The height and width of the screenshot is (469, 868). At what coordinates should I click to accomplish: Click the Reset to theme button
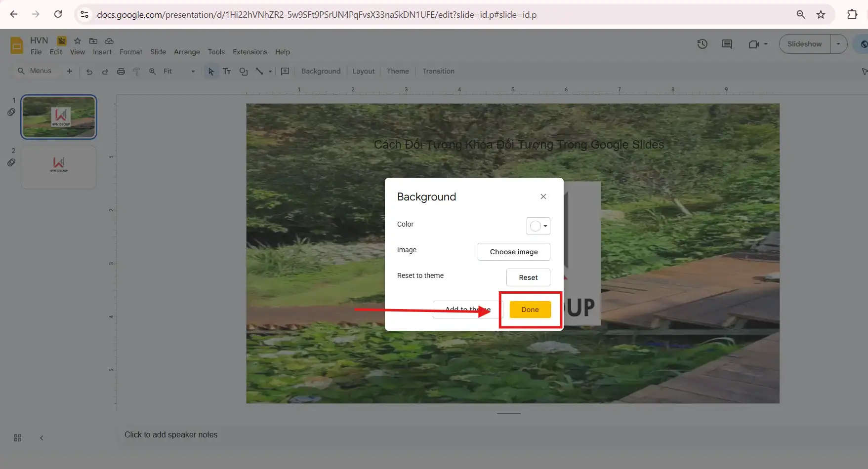coord(528,277)
